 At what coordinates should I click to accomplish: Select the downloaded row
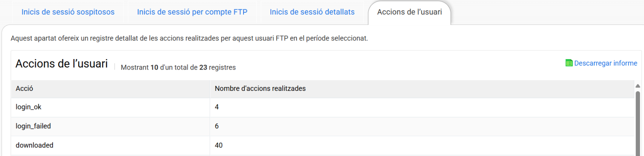323,145
